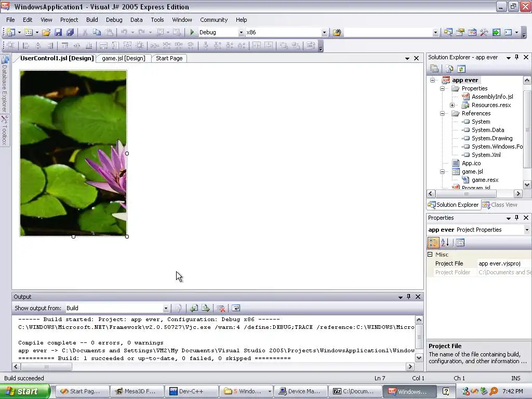Start debugging with the green play icon
This screenshot has height=399, width=532.
[x=192, y=32]
